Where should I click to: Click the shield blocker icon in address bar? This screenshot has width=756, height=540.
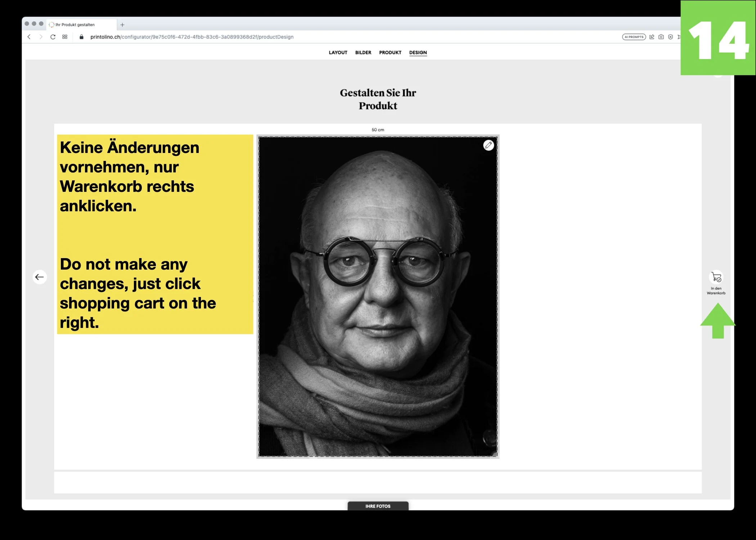[x=670, y=37]
